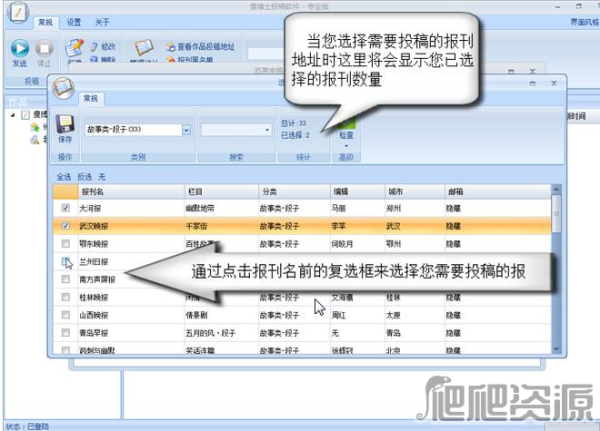Sort by the 邮箱 column header
The image size is (600, 431).
498,191
